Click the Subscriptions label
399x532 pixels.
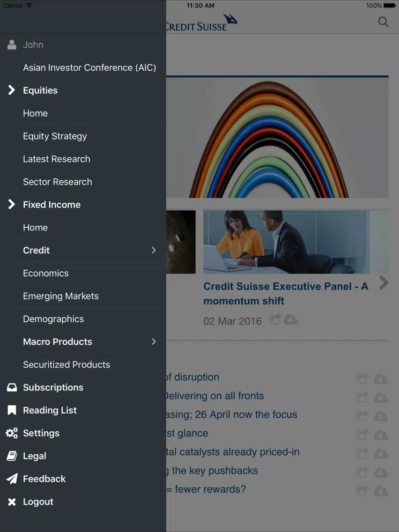[53, 387]
